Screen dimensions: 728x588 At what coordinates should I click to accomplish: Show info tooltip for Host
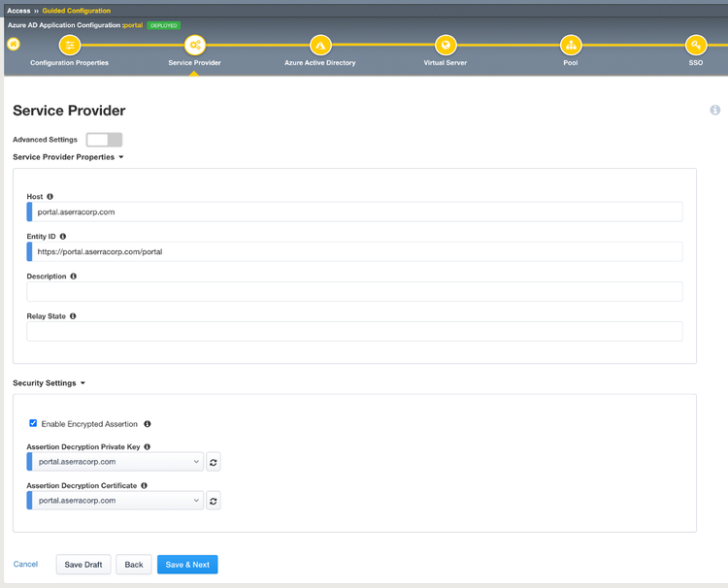(x=50, y=196)
